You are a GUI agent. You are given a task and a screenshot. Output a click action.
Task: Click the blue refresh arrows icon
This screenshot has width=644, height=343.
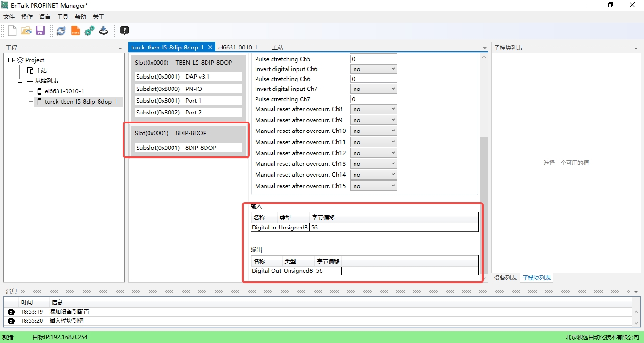pos(61,31)
